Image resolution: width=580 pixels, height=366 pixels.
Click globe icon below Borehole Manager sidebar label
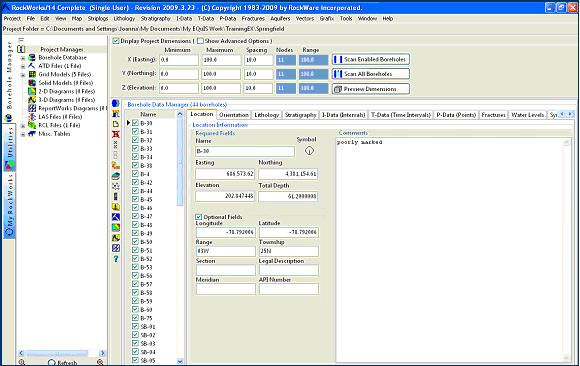(x=9, y=118)
